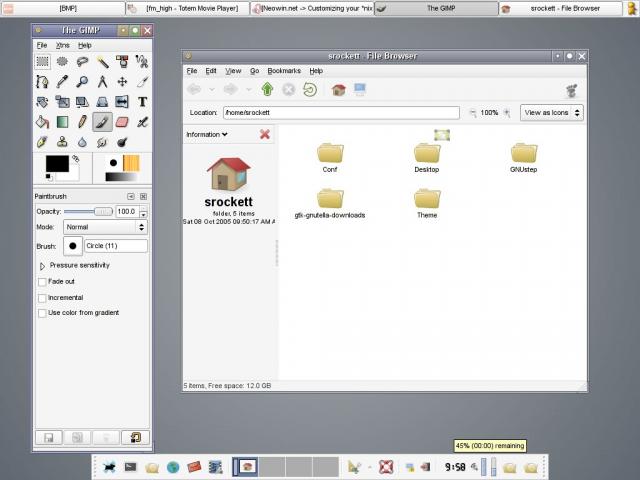Switch to Totem Movie Player in the window list
Viewport: 640px width, 480px height.
(187, 8)
